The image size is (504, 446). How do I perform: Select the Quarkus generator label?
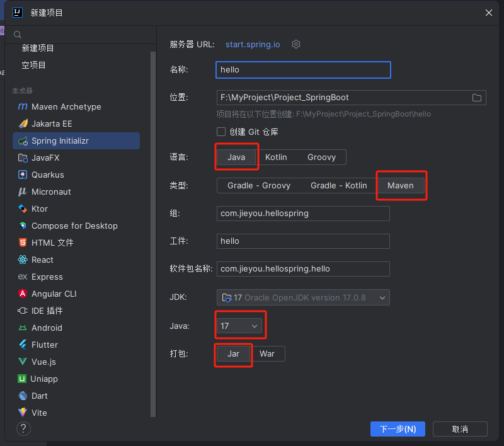(48, 174)
